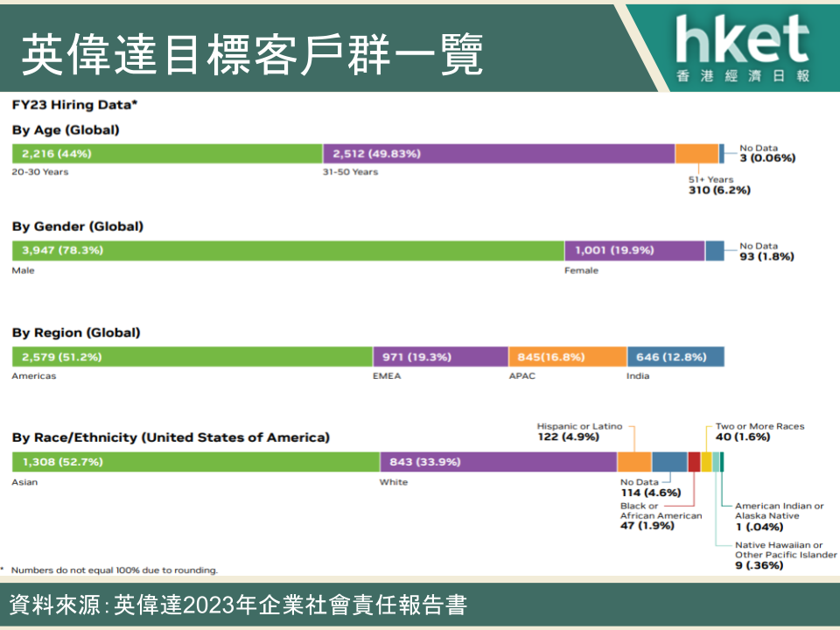The image size is (840, 630).
Task: Click the By Gender (Global) heading
Action: (x=78, y=227)
